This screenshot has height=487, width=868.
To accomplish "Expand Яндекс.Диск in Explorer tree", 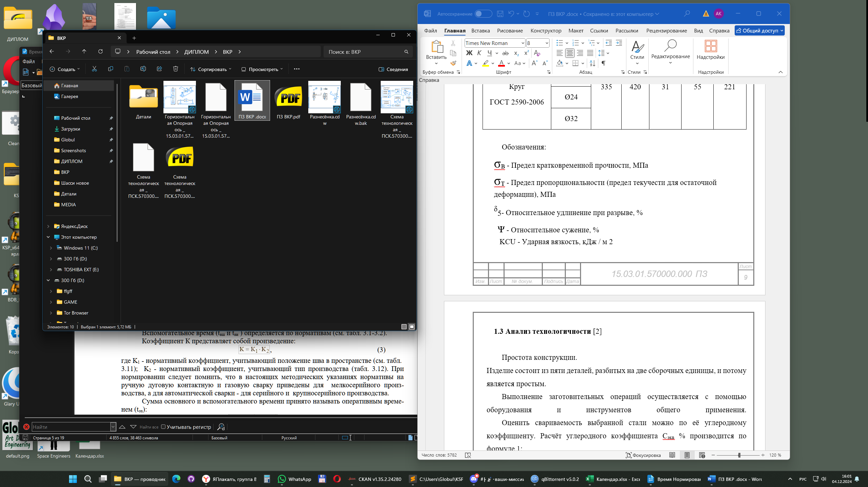I will (x=48, y=226).
